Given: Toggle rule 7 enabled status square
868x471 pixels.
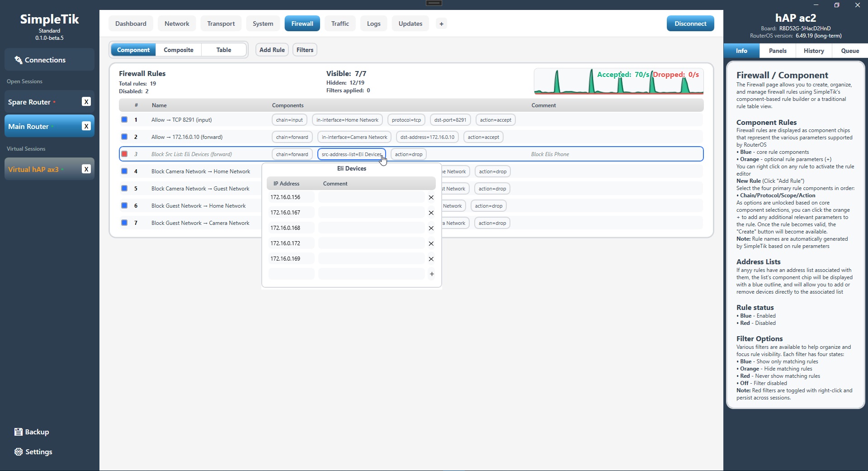Looking at the screenshot, I should (x=124, y=223).
